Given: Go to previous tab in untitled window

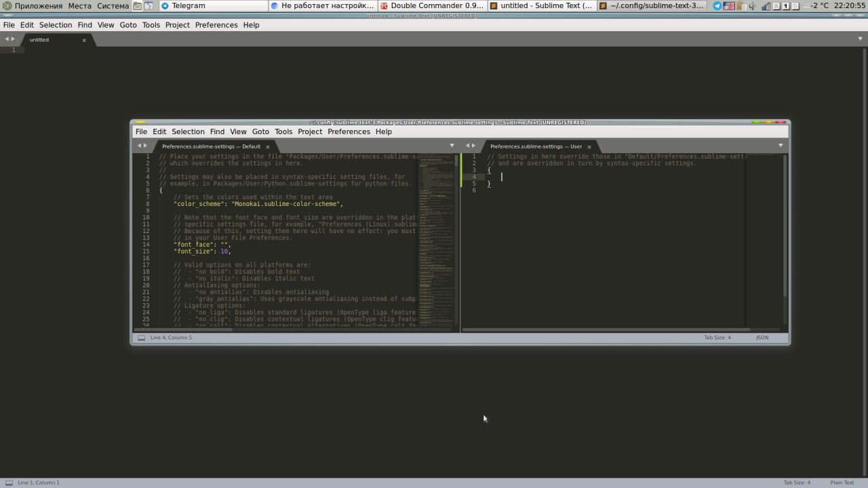Looking at the screenshot, I should (x=7, y=39).
